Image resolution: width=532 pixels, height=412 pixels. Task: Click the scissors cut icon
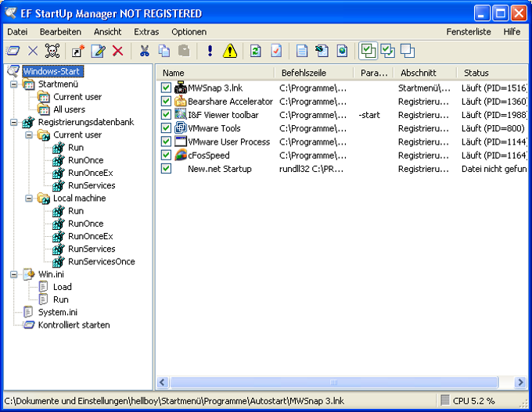145,51
